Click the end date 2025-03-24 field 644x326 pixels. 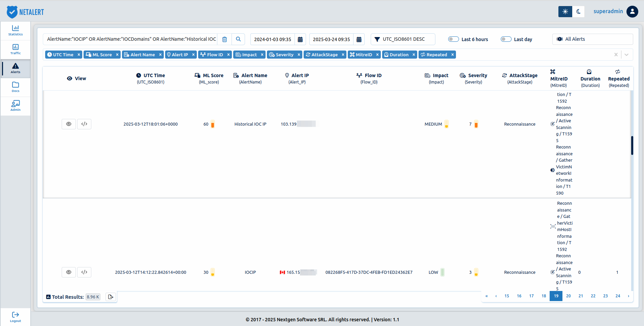(x=331, y=39)
